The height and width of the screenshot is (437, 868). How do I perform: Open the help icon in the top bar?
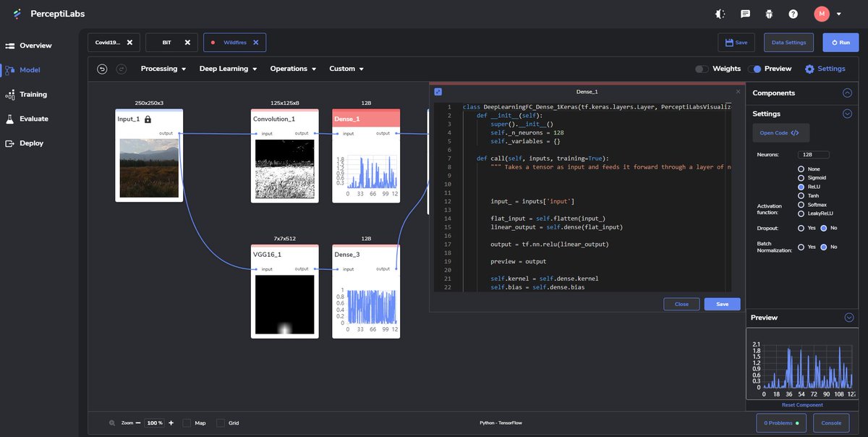coord(793,13)
